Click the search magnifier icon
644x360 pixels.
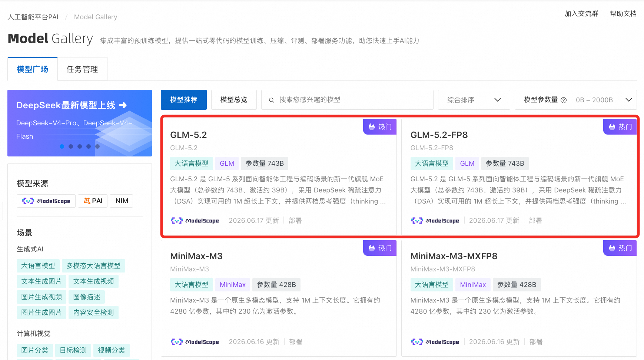point(271,100)
